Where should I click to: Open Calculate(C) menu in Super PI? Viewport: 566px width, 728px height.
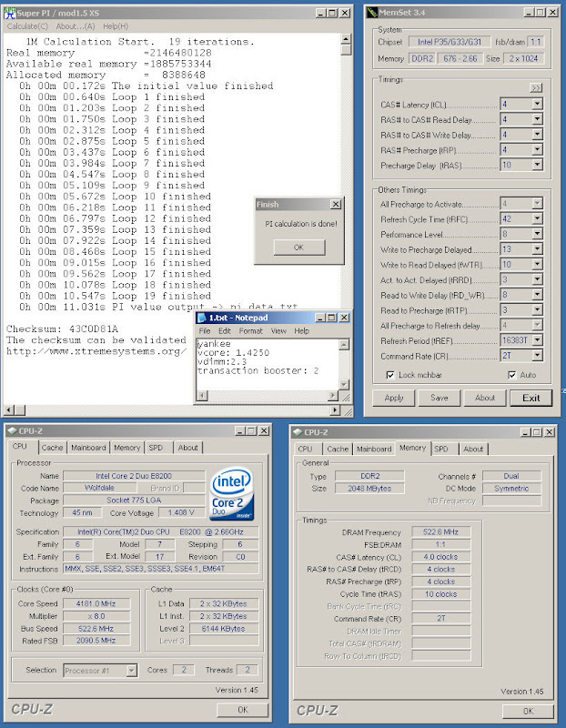pos(27,26)
